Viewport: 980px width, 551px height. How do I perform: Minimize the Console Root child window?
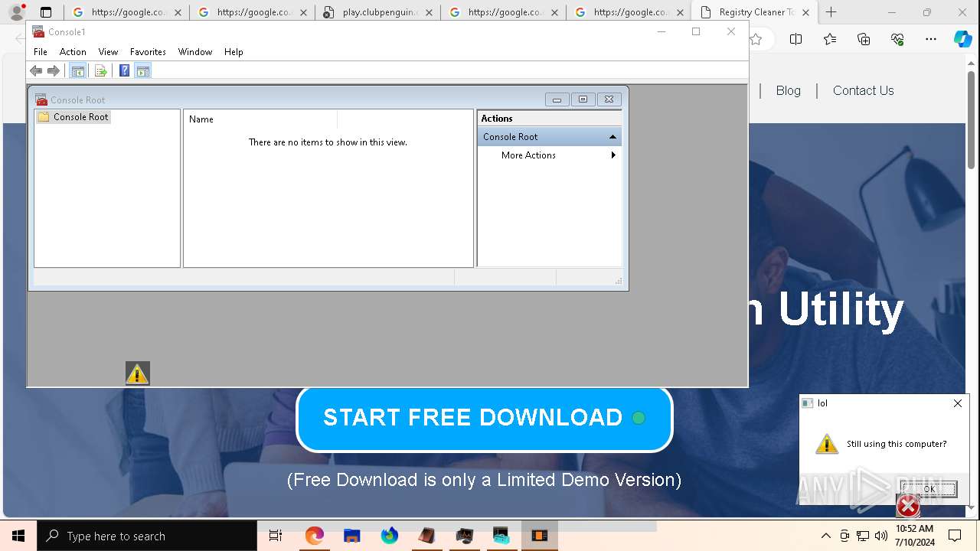pos(557,99)
